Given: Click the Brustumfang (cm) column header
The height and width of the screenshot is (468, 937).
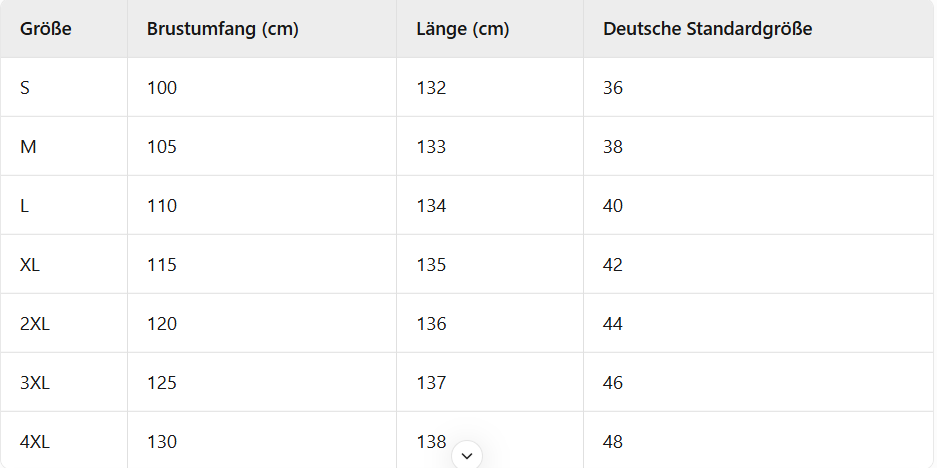Looking at the screenshot, I should (x=223, y=29).
